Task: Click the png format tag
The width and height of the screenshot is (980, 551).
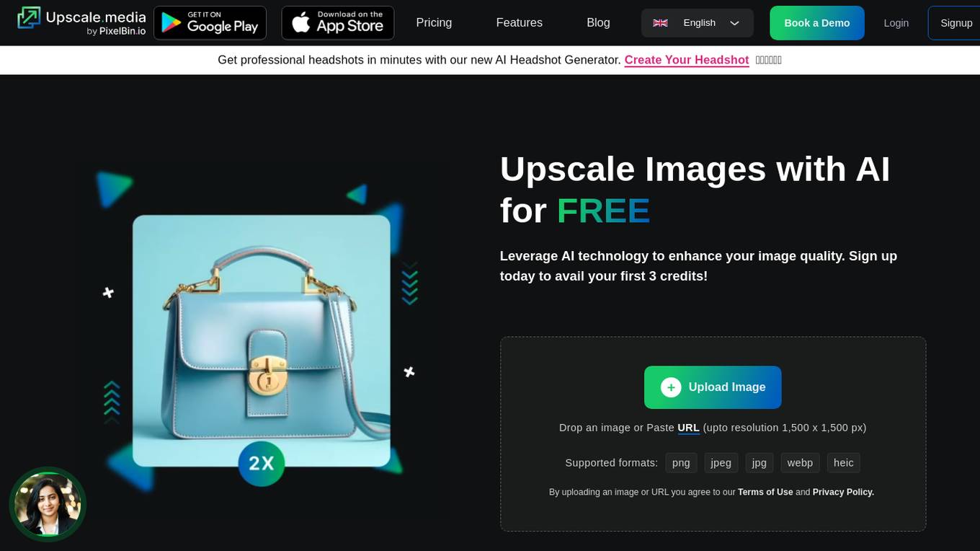Action: pos(681,463)
